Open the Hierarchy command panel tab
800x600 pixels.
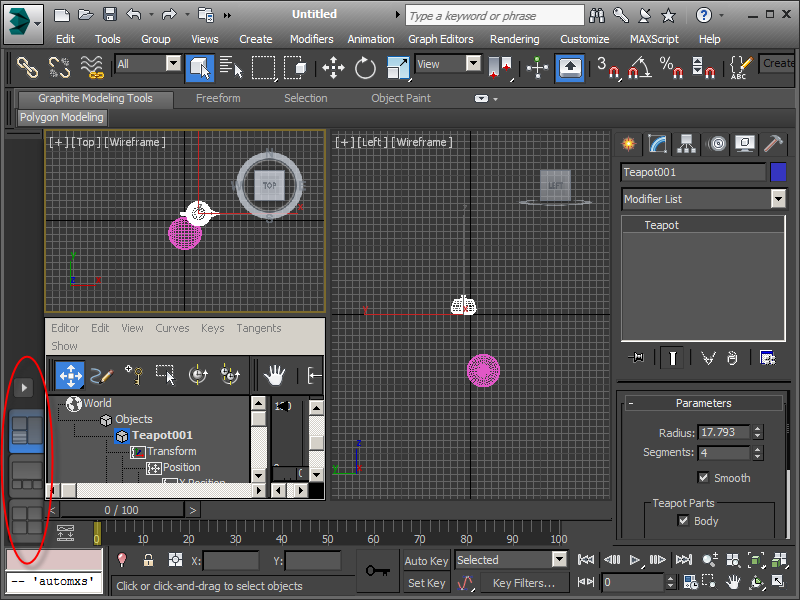point(687,144)
